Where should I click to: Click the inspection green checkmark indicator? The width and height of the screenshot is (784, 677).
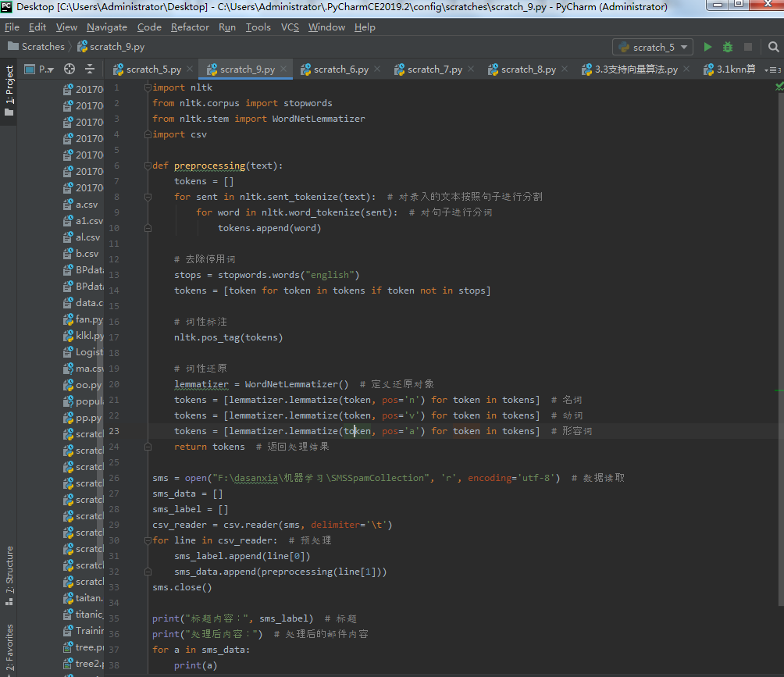point(779,87)
